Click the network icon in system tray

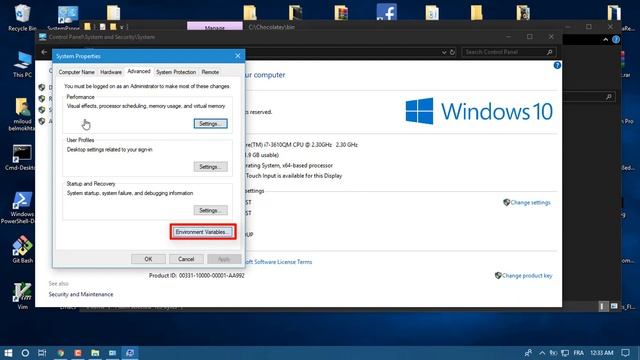coord(565,353)
